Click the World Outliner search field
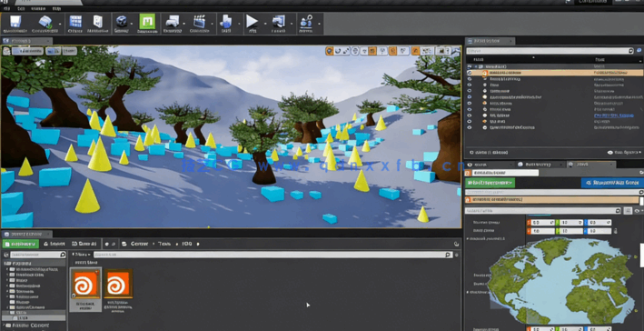 tap(550, 51)
